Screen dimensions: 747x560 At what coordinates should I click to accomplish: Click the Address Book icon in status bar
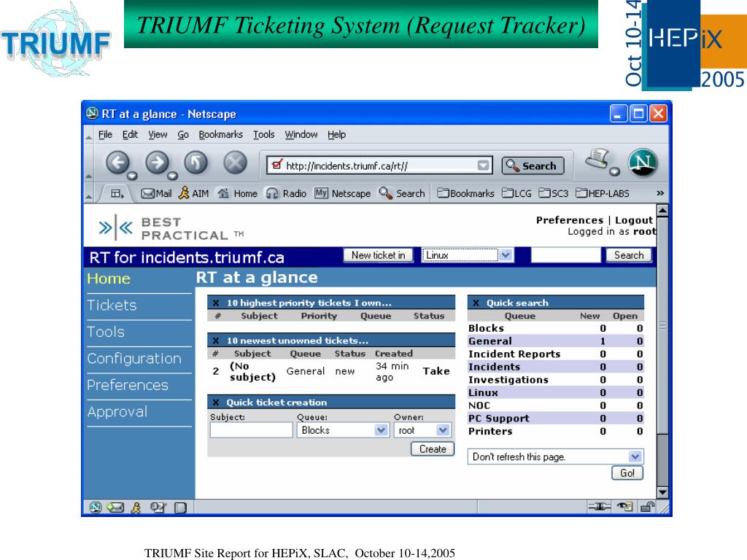tap(180, 507)
